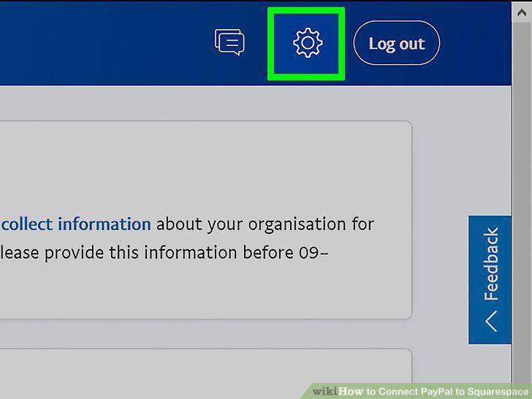Click the second card below the notification
Viewport: 532px width, 399px height.
(205, 373)
